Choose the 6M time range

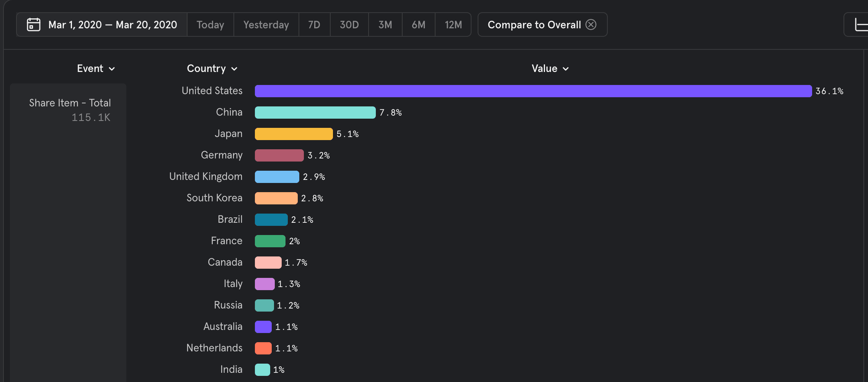[418, 24]
